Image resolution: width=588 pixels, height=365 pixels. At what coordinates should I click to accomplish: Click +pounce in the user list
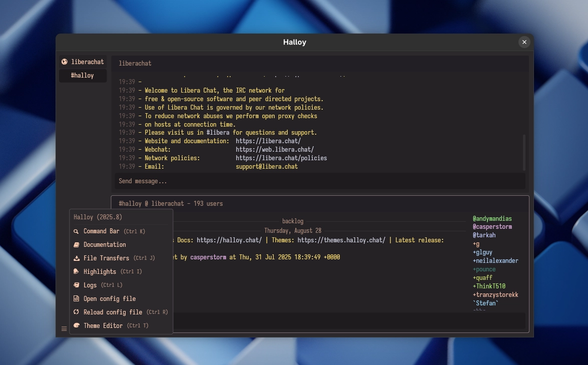pos(484,269)
